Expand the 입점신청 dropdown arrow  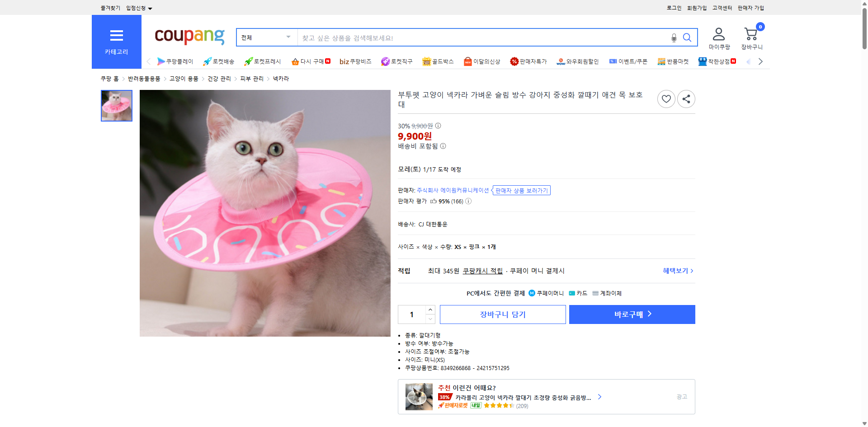click(151, 8)
